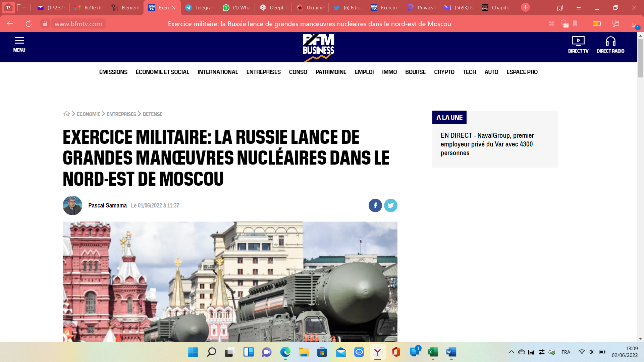Click the home breadcrumb icon
Image resolution: width=644 pixels, height=362 pixels.
(66, 114)
